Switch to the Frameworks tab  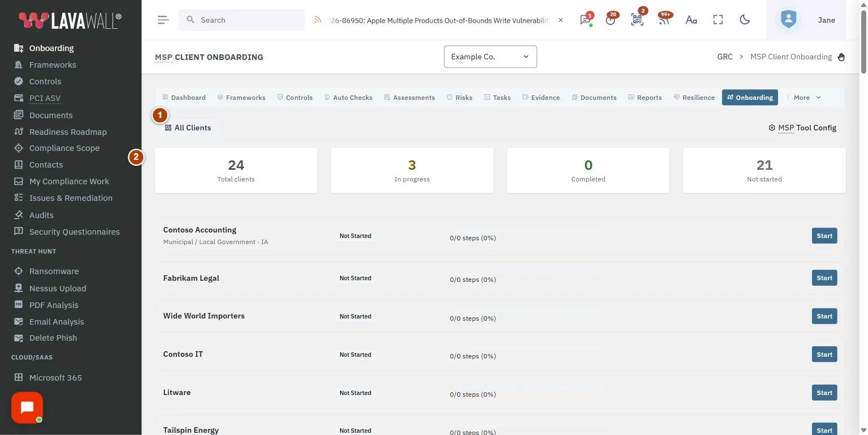241,98
